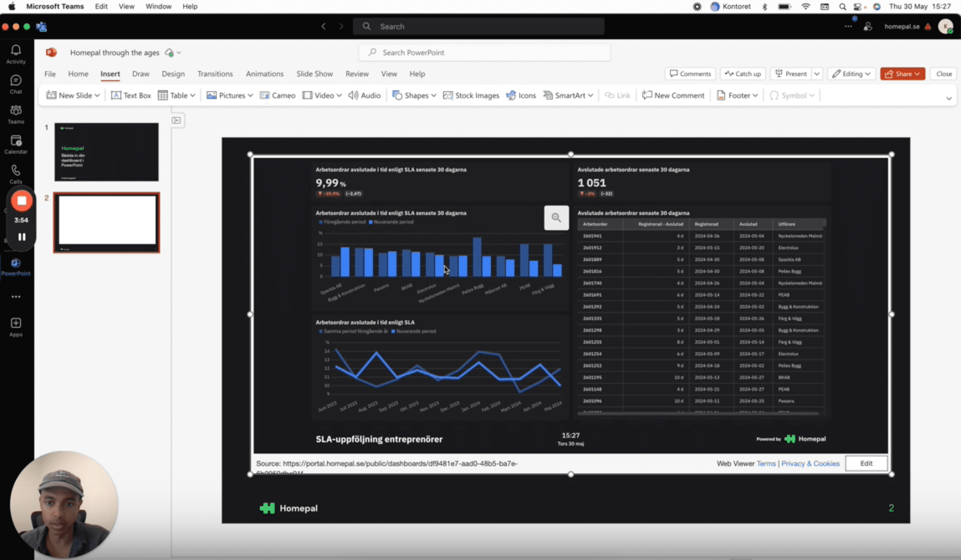Click the Search PowerPoint field

(484, 53)
